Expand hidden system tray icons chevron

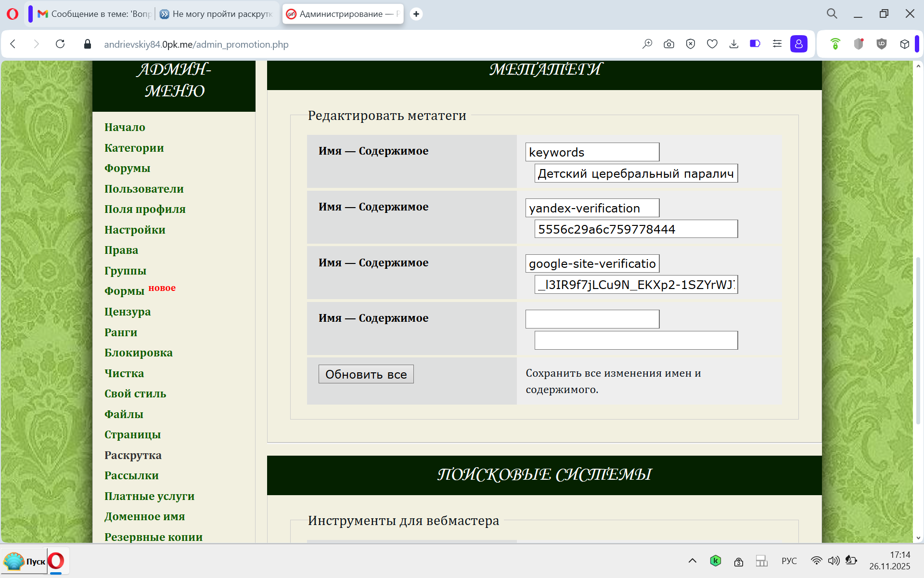pyautogui.click(x=692, y=560)
